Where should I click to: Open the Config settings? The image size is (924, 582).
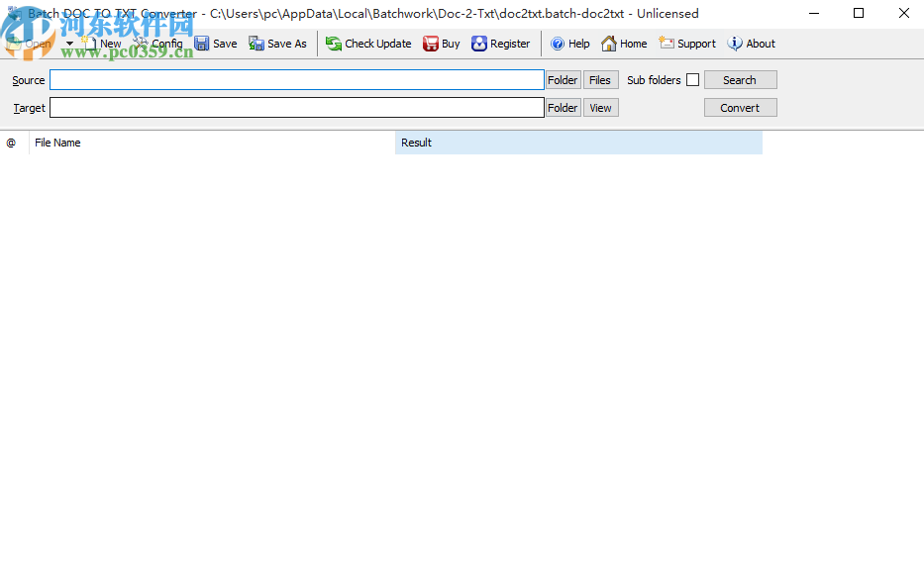160,44
